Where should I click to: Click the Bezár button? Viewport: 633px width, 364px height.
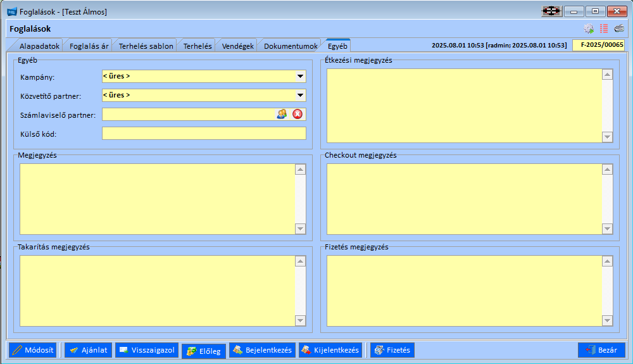pyautogui.click(x=601, y=350)
